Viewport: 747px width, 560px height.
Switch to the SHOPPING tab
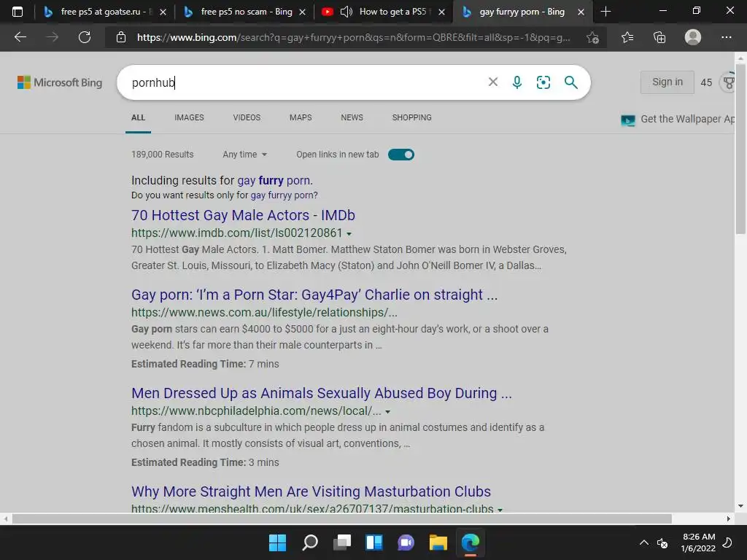412,117
